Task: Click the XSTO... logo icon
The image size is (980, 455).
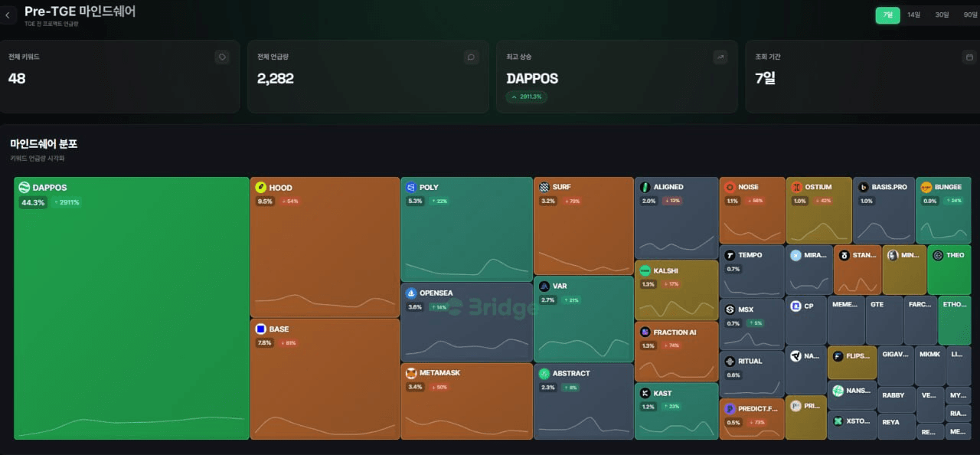Action: [x=838, y=421]
